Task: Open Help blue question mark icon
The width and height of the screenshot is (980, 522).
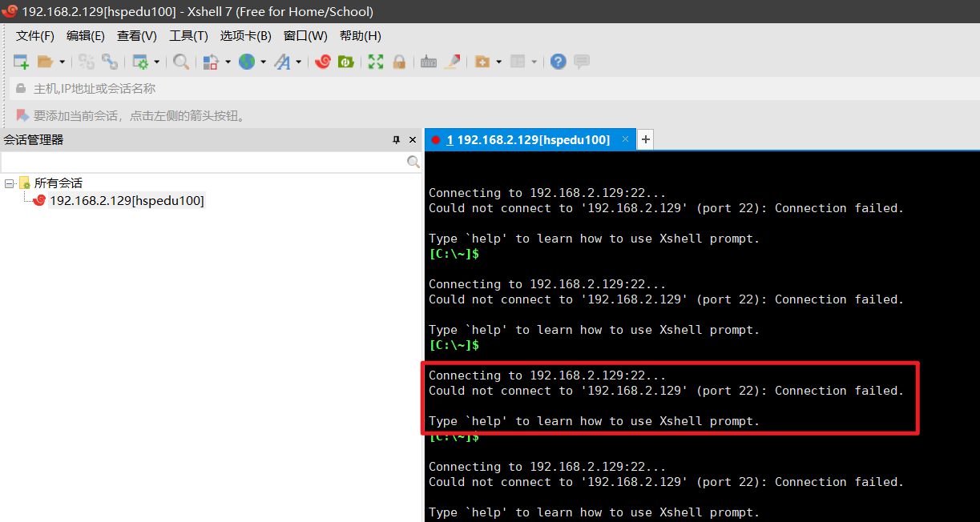Action: pos(559,62)
